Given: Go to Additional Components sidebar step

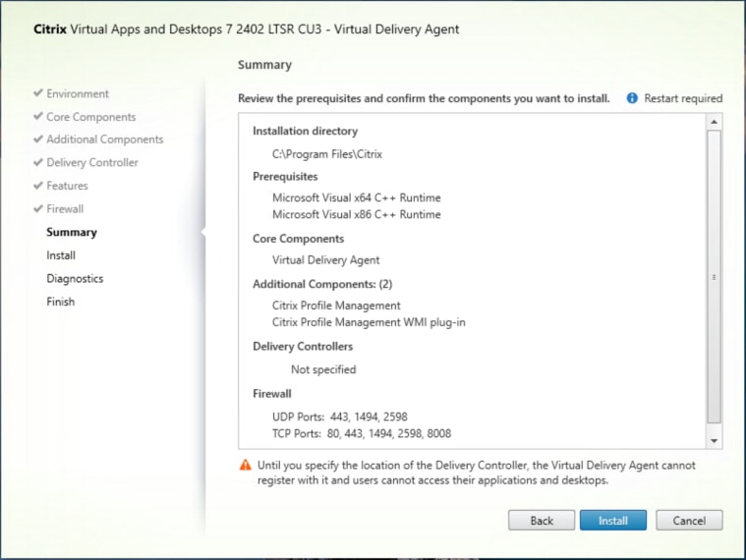Looking at the screenshot, I should point(104,140).
